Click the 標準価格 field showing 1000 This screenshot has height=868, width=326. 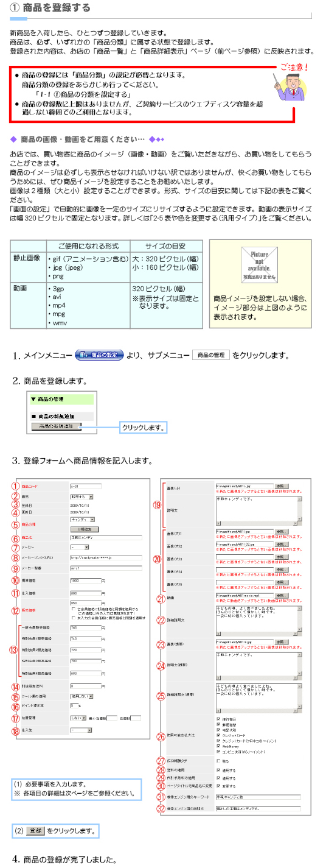click(86, 580)
